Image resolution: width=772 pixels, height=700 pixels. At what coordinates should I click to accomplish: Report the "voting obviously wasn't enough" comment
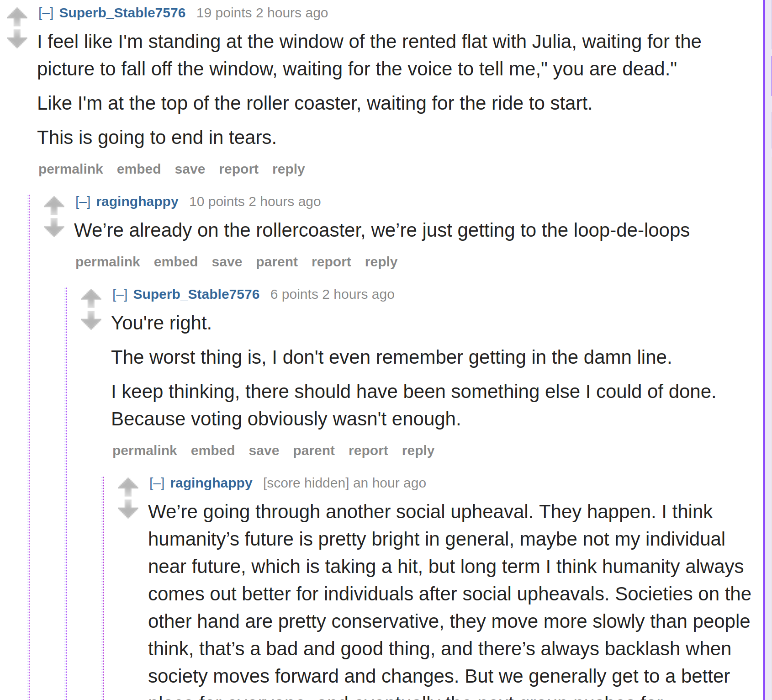coord(368,451)
